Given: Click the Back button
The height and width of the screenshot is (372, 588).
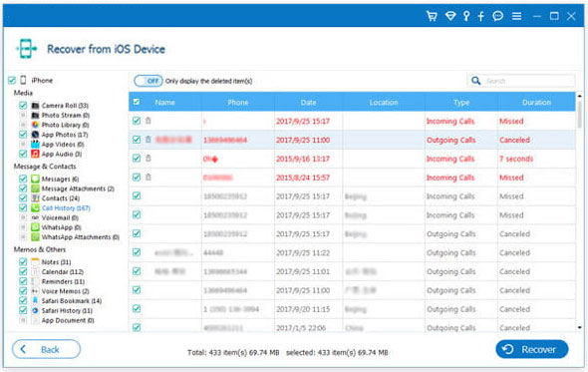Looking at the screenshot, I should (46, 349).
